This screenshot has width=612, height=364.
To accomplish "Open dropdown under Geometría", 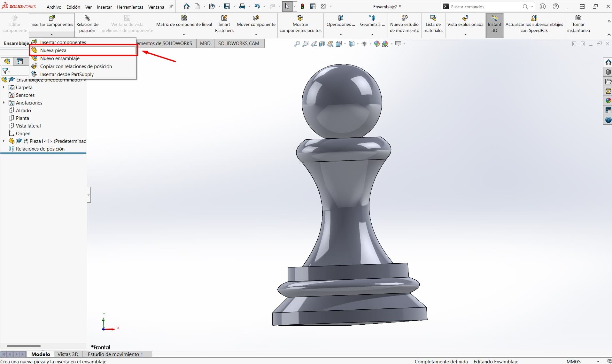I will [372, 35].
